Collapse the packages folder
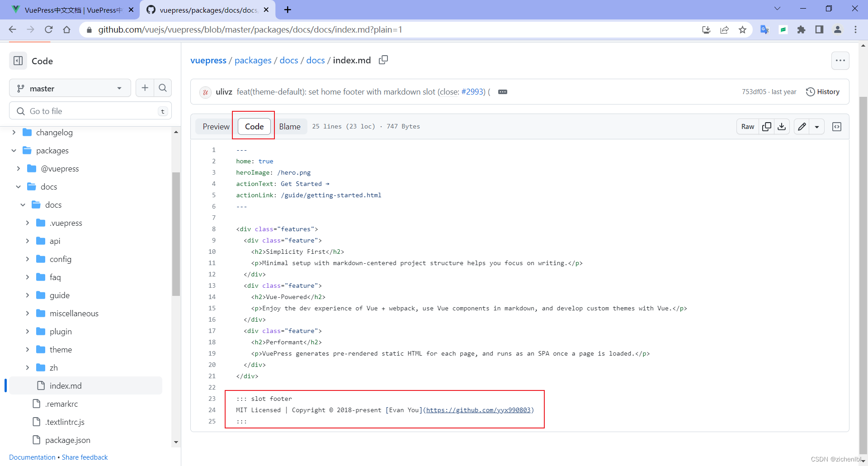This screenshot has width=868, height=466. click(14, 150)
